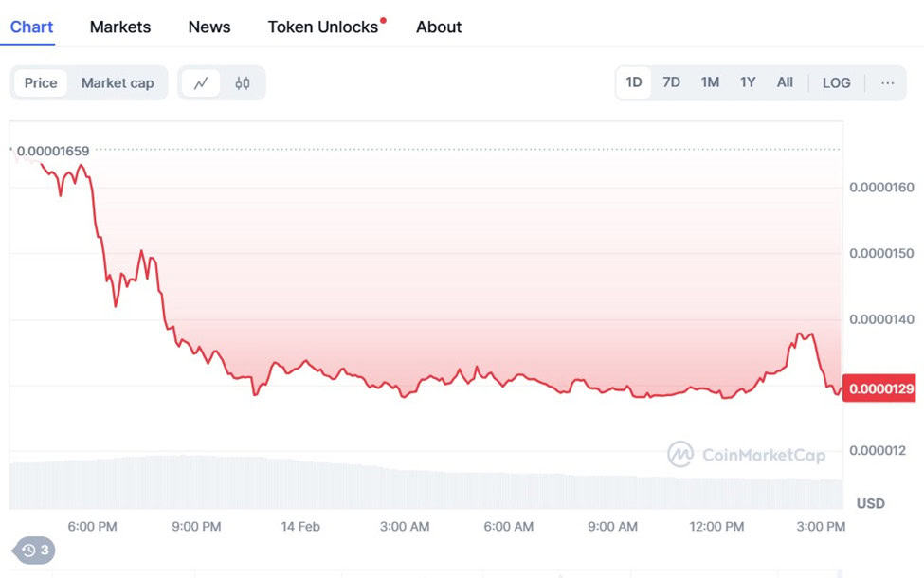Open the About tab
Image resolution: width=924 pixels, height=578 pixels.
pos(439,27)
